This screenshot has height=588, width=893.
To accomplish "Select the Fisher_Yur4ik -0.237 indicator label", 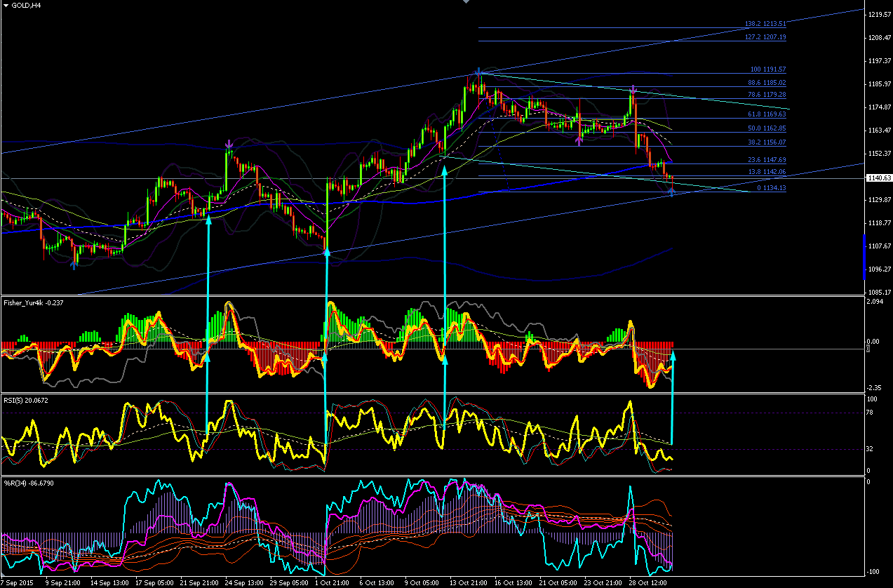I will pos(34,302).
